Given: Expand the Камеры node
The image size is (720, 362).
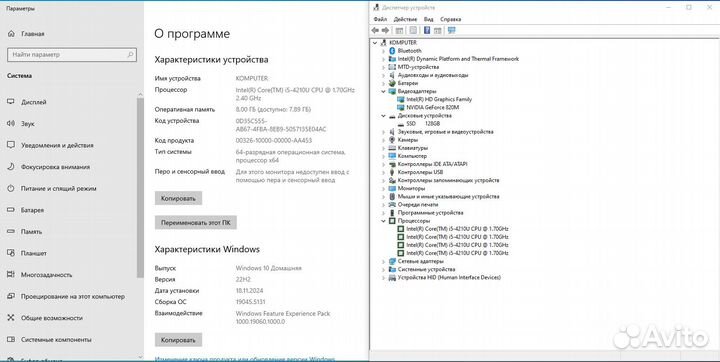Looking at the screenshot, I should click(383, 140).
